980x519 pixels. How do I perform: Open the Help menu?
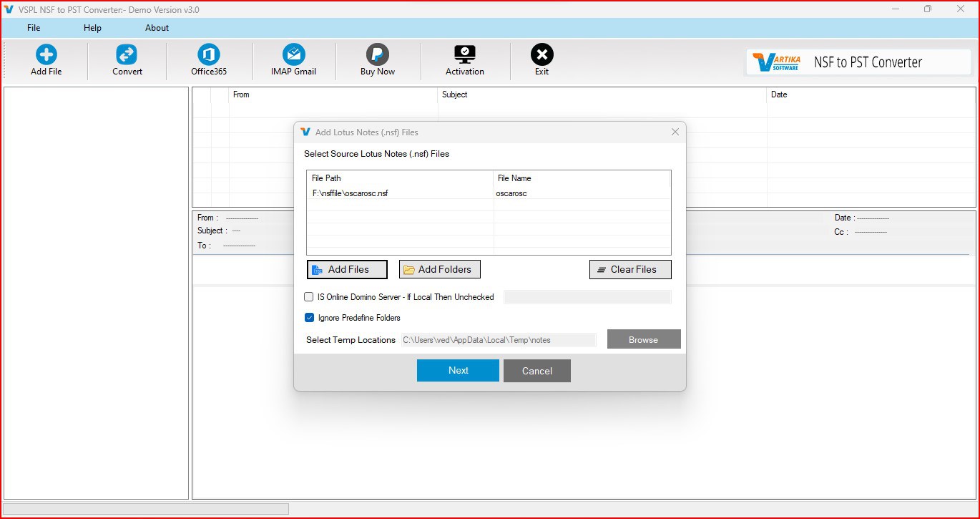pyautogui.click(x=92, y=28)
